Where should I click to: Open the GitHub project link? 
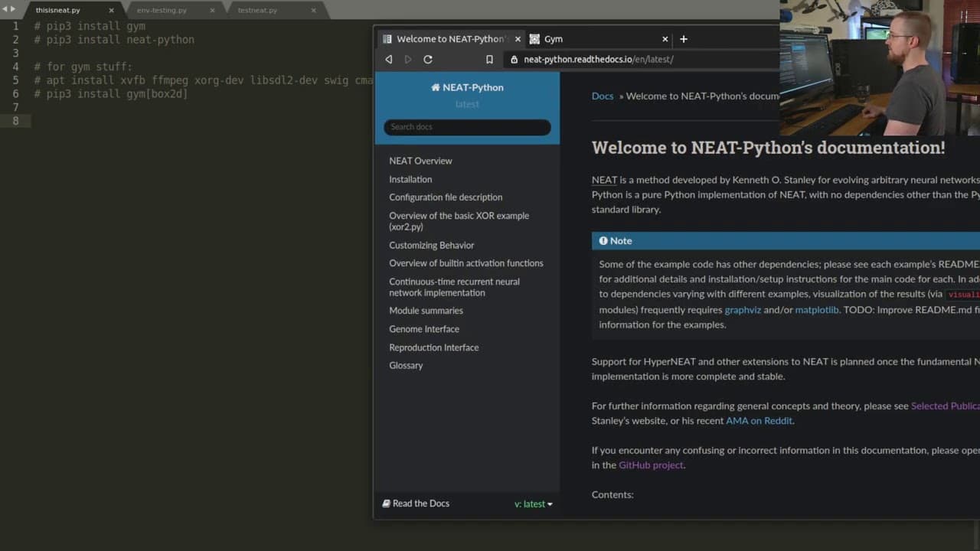pyautogui.click(x=651, y=465)
